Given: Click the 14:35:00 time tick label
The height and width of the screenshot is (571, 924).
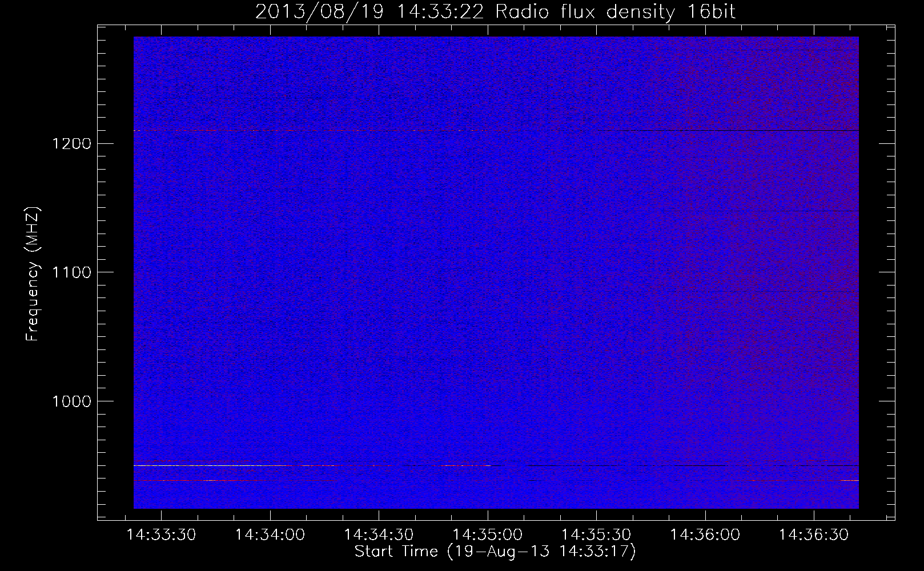Looking at the screenshot, I should pos(488,535).
